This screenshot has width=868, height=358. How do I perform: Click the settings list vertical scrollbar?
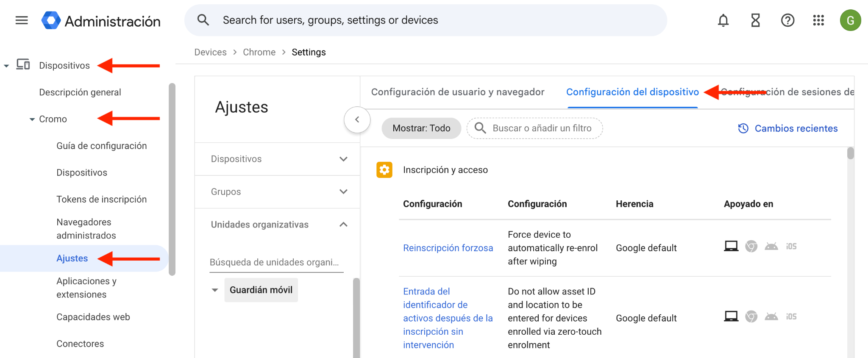click(850, 153)
